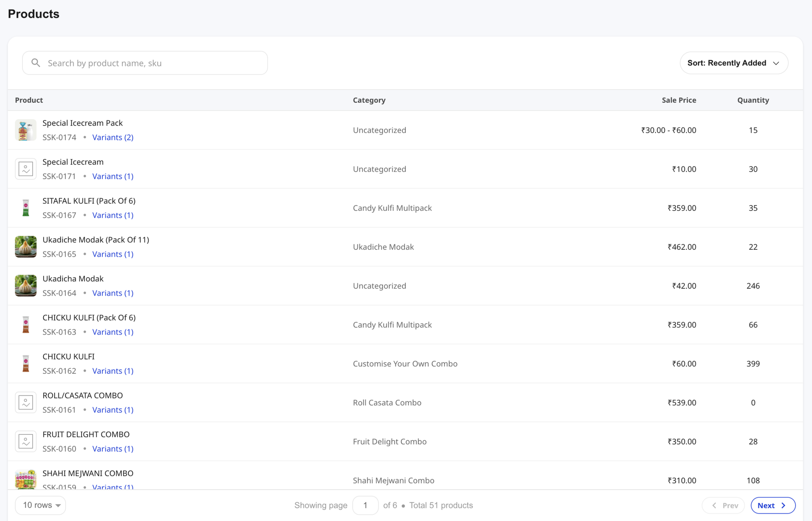This screenshot has height=521, width=812.
Task: Open the SITAFAL KULFI pack thumbnail
Action: coord(26,208)
